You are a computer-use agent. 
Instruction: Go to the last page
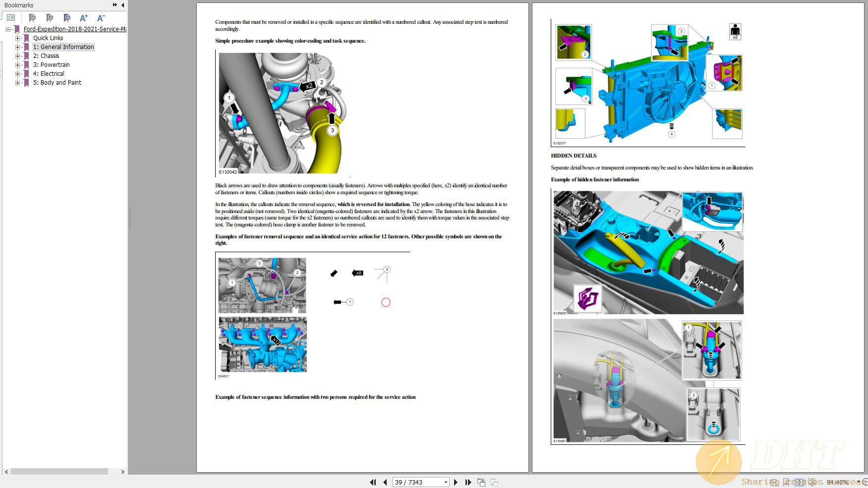click(x=468, y=482)
